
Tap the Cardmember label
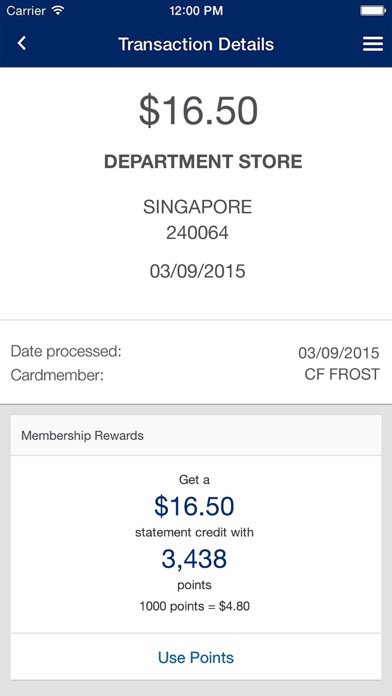(57, 376)
